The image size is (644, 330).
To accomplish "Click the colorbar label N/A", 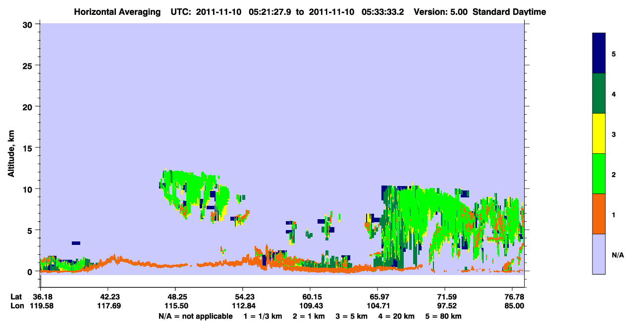I will 618,255.
